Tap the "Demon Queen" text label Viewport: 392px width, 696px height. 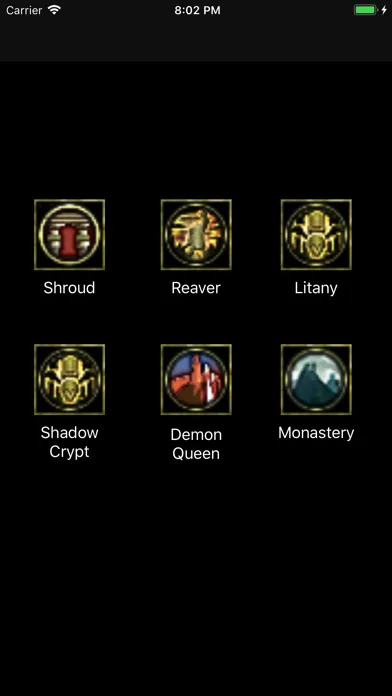click(x=196, y=444)
